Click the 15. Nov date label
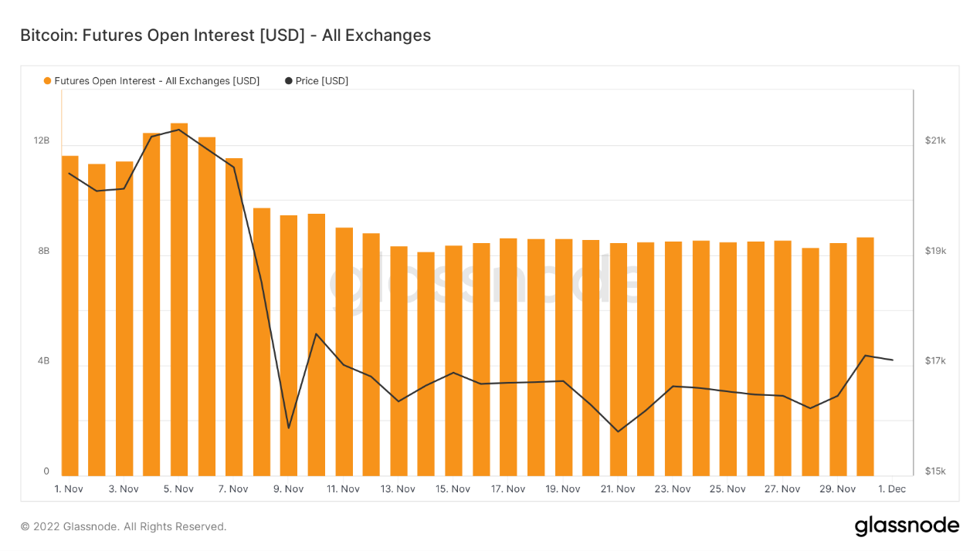The image size is (980, 551). (x=453, y=489)
